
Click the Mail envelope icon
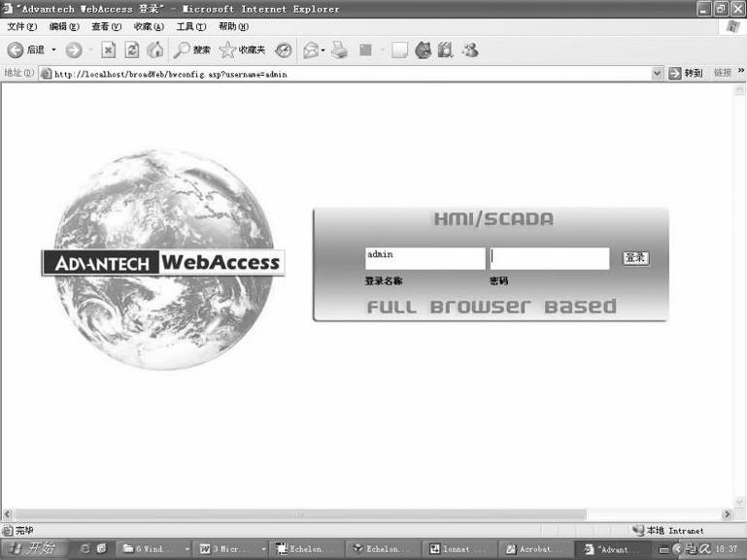click(311, 49)
